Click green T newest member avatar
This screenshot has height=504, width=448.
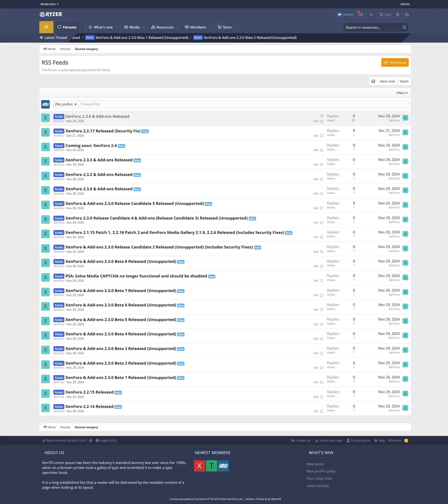(211, 466)
